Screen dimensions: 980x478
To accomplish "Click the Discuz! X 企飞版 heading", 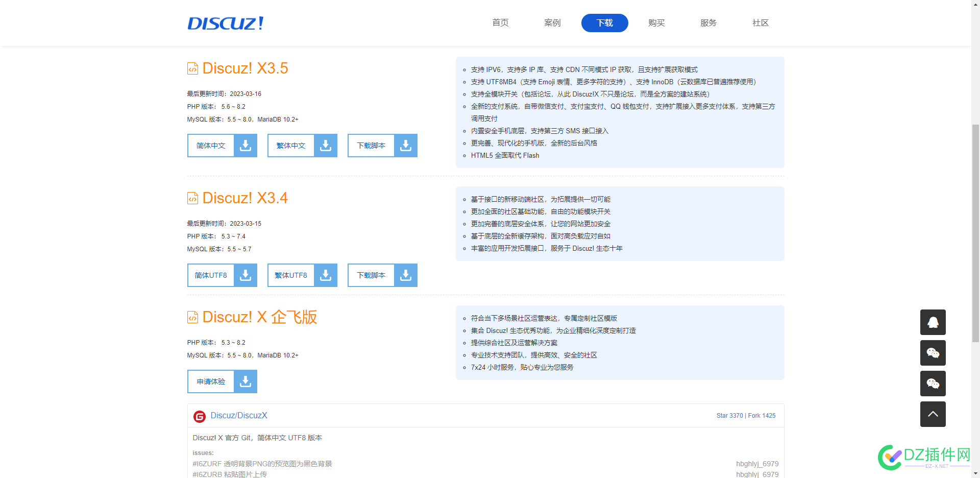I will pyautogui.click(x=260, y=317).
